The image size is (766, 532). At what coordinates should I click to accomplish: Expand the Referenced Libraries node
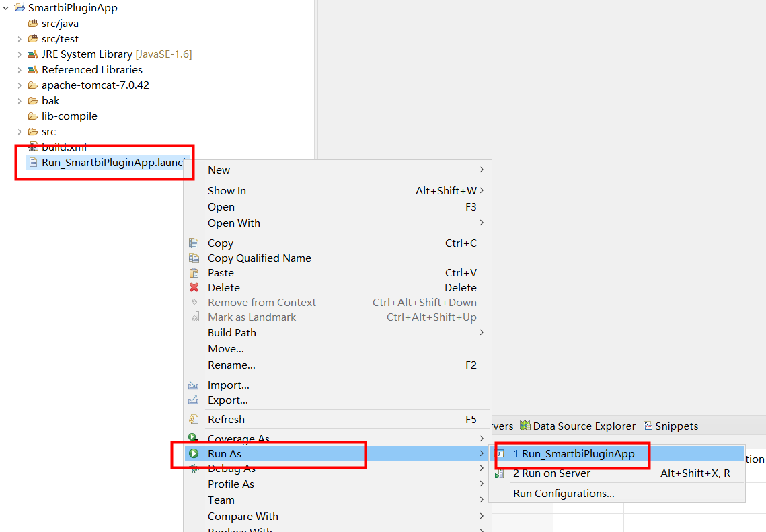19,70
